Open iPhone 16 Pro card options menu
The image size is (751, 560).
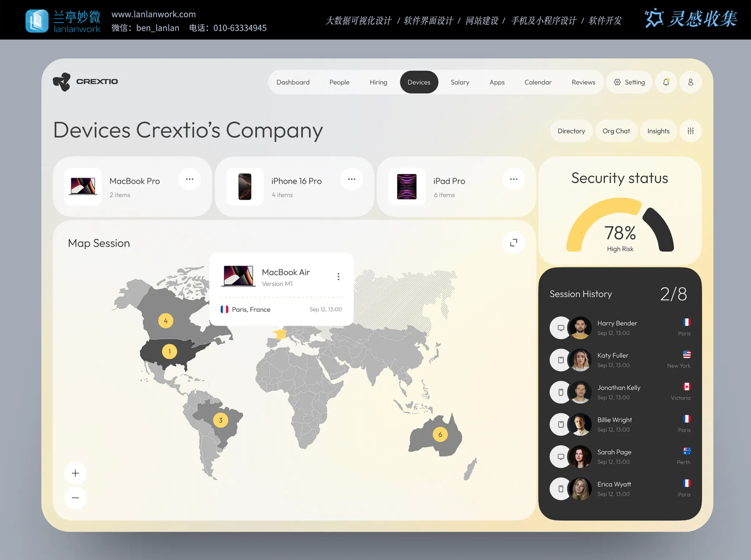tap(351, 179)
